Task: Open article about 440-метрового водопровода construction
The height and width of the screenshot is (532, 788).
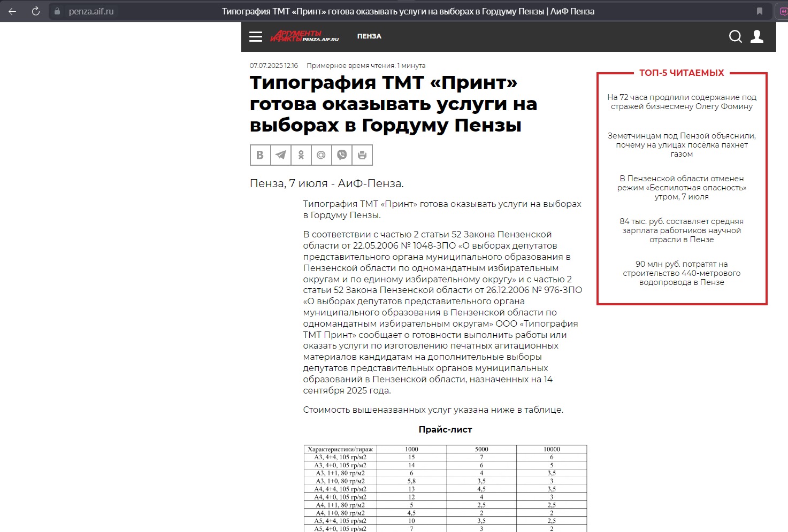Action: click(x=682, y=273)
